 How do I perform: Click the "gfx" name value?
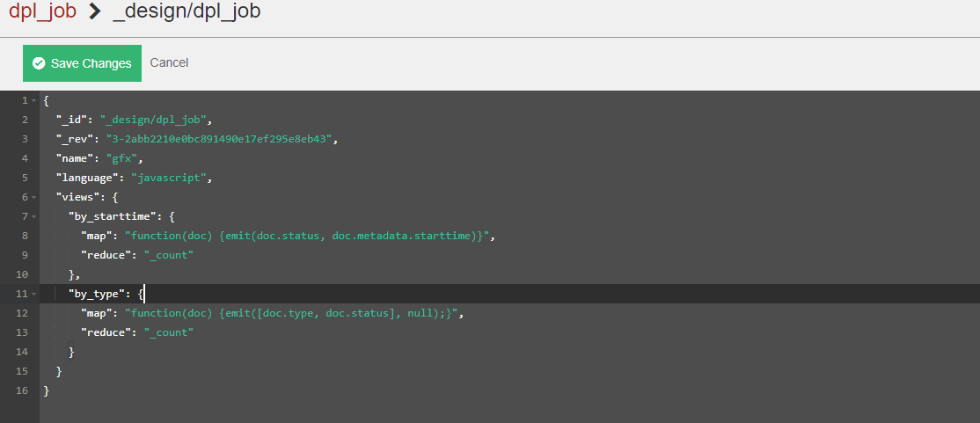coord(122,158)
